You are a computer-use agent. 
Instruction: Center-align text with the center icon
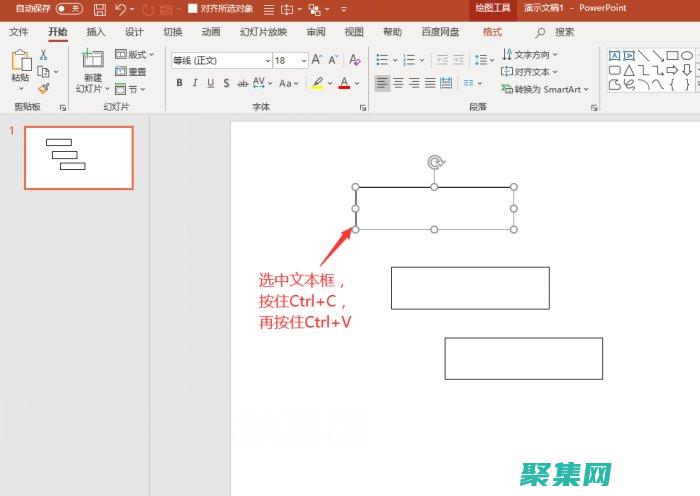click(399, 83)
